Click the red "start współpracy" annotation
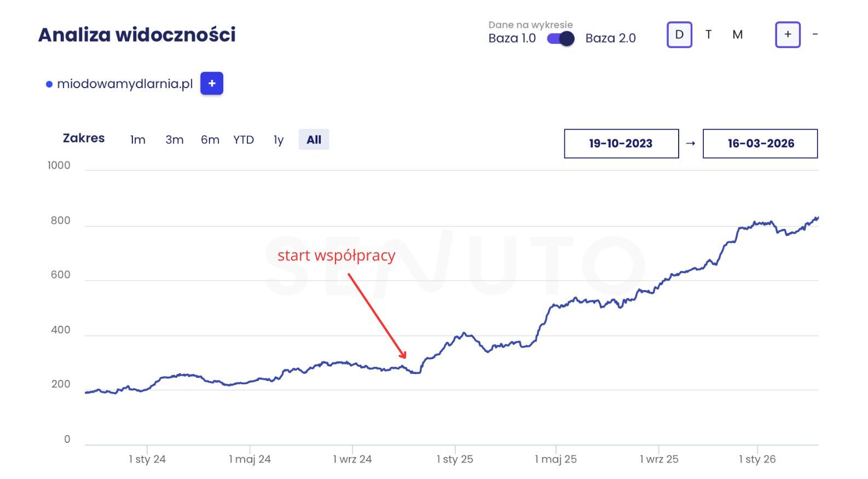The height and width of the screenshot is (479, 868). click(336, 255)
